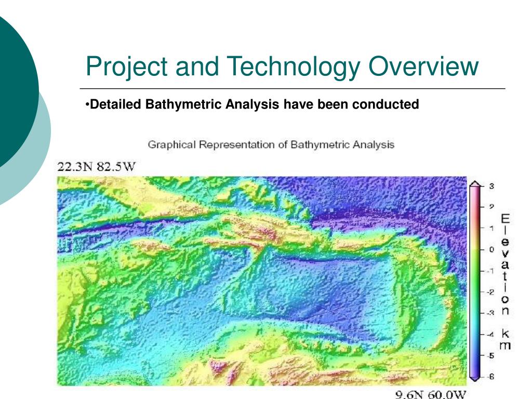Select the bullet 'Detailed Bathymetric Analysis have been conducted'
This screenshot has height=399, width=532.
[x=252, y=104]
